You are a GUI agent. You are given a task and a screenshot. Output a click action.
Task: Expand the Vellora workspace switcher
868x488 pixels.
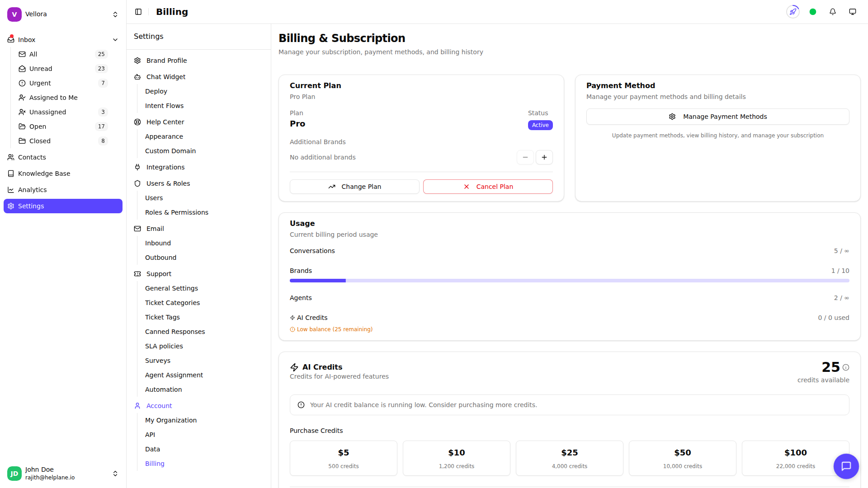pyautogui.click(x=115, y=14)
